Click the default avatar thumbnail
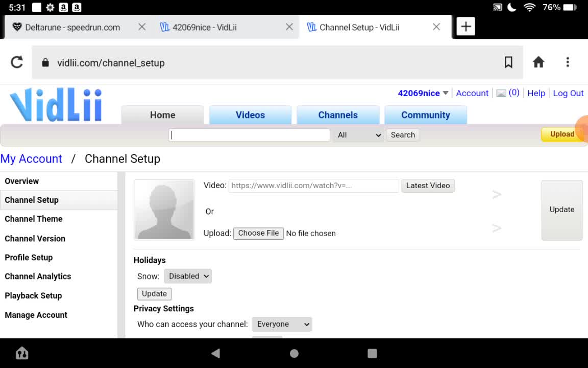Screen dimensions: 588x368 [164, 210]
